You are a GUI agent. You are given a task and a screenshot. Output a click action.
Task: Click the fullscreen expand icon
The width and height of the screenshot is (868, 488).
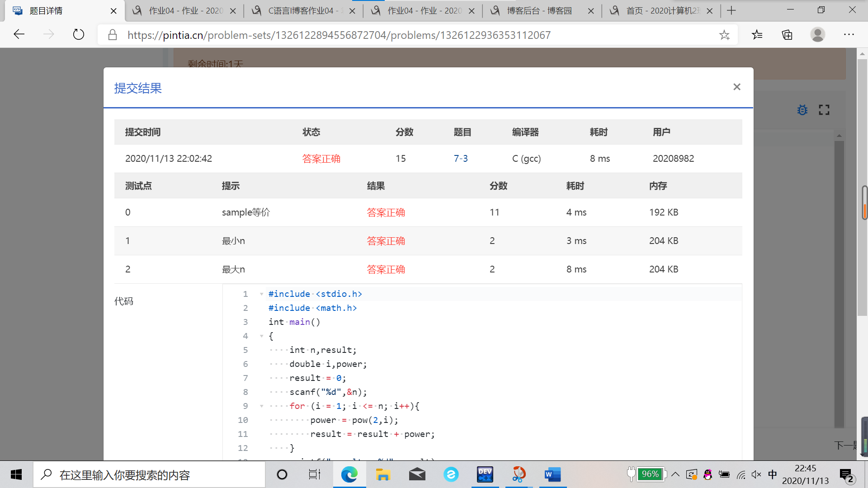pyautogui.click(x=824, y=110)
